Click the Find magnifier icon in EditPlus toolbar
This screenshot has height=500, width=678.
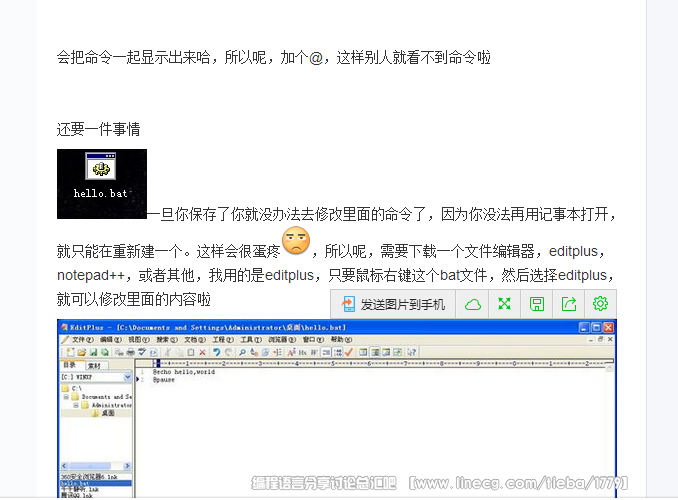(243, 352)
